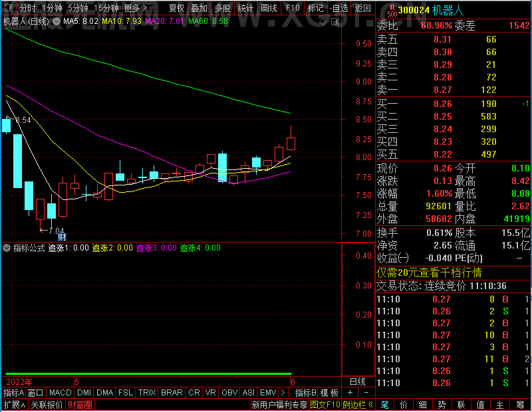Open the 关联报价 related quotes
Image resolution: width=532 pixels, height=412 pixels.
pyautogui.click(x=47, y=405)
